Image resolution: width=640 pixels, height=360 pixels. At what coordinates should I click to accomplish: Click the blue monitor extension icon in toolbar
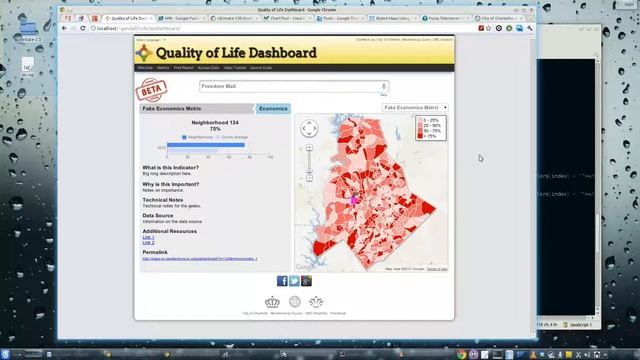[x=519, y=28]
